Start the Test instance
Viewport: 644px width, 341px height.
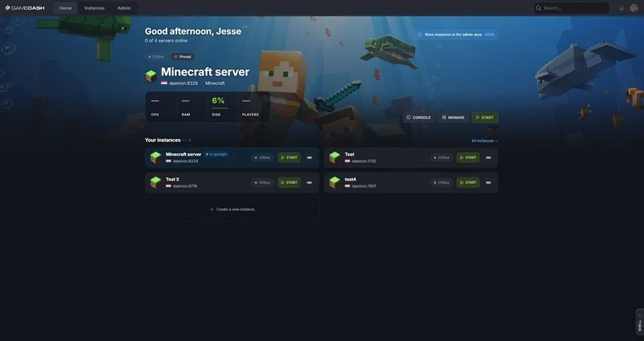coord(468,157)
